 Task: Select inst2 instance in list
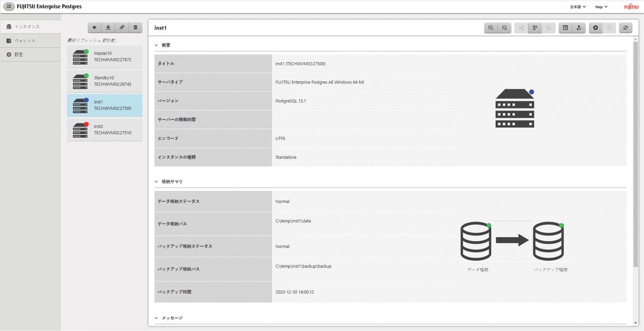(x=104, y=130)
